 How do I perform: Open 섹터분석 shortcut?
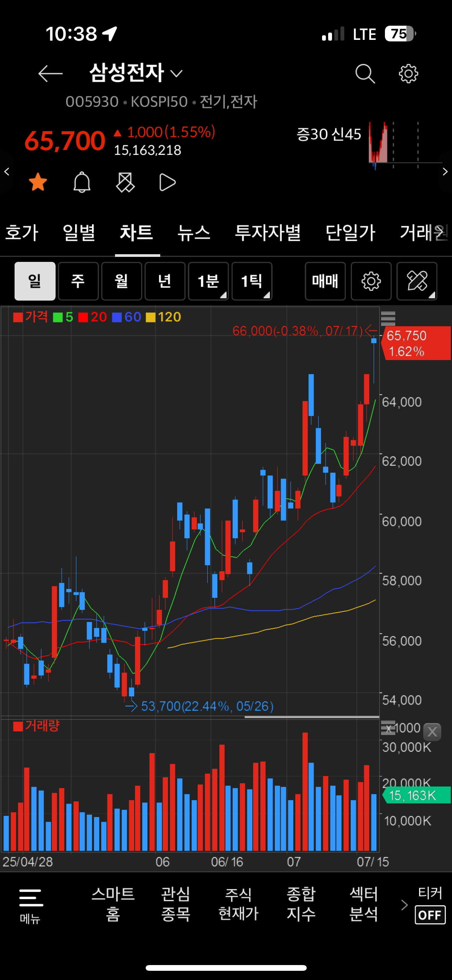(x=364, y=904)
